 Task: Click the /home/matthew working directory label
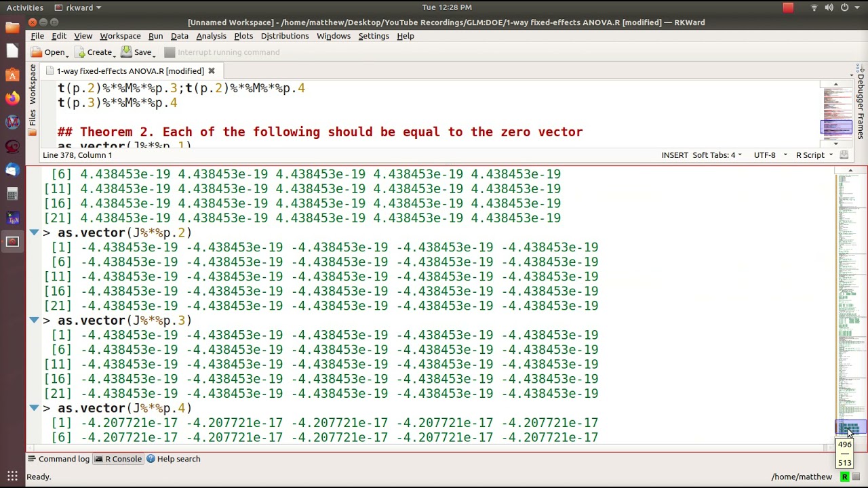(802, 476)
